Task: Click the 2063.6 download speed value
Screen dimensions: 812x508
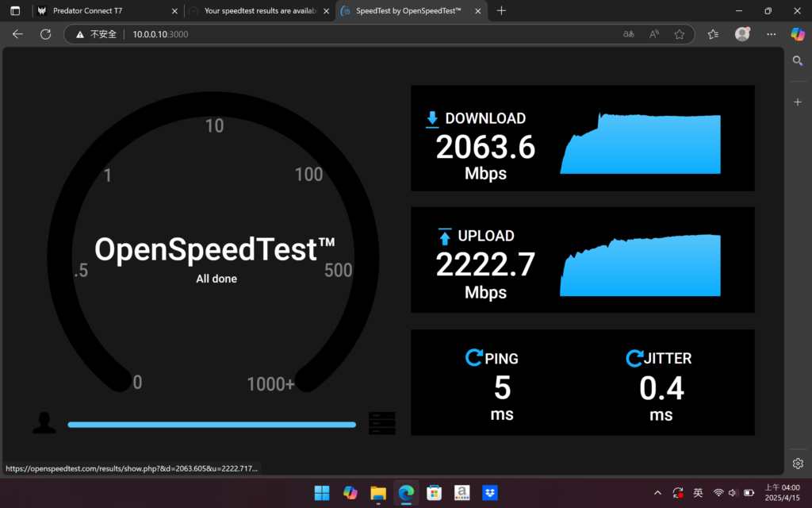Action: (x=485, y=147)
